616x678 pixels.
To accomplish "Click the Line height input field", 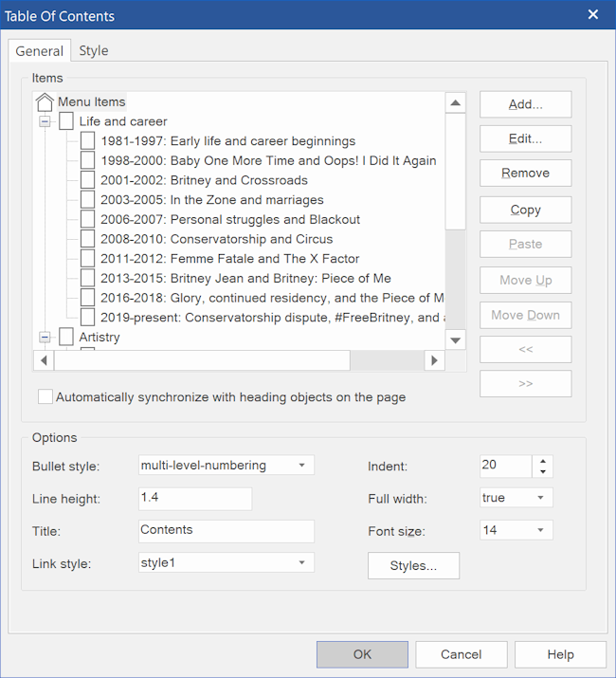I will [x=195, y=499].
